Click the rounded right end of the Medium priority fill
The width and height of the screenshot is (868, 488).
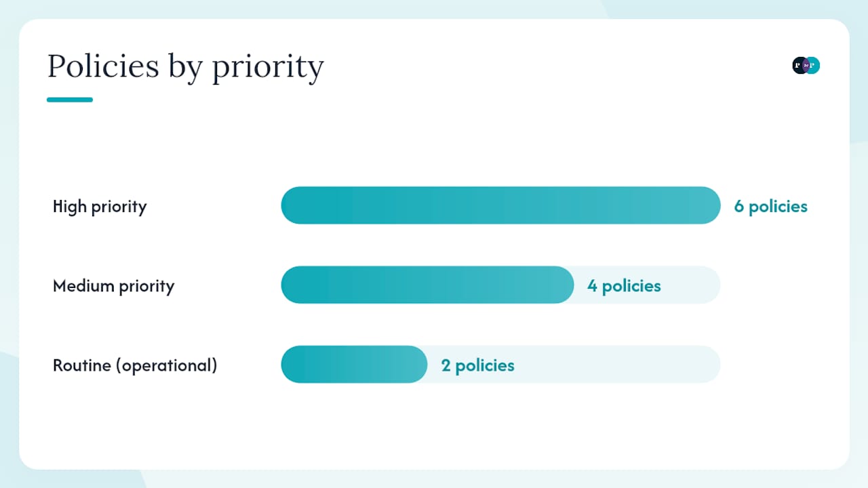565,285
